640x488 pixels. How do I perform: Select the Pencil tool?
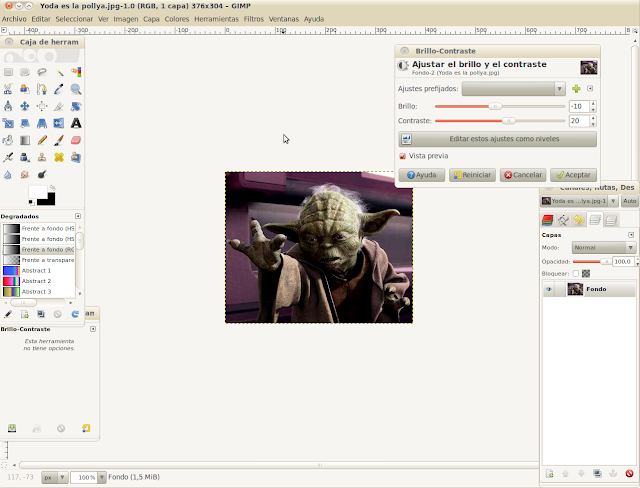pos(42,140)
